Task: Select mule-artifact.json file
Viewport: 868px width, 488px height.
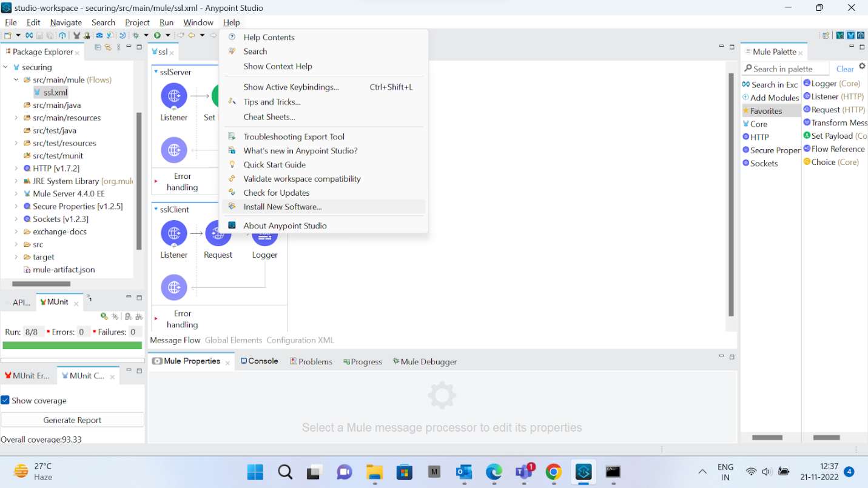Action: pos(59,270)
